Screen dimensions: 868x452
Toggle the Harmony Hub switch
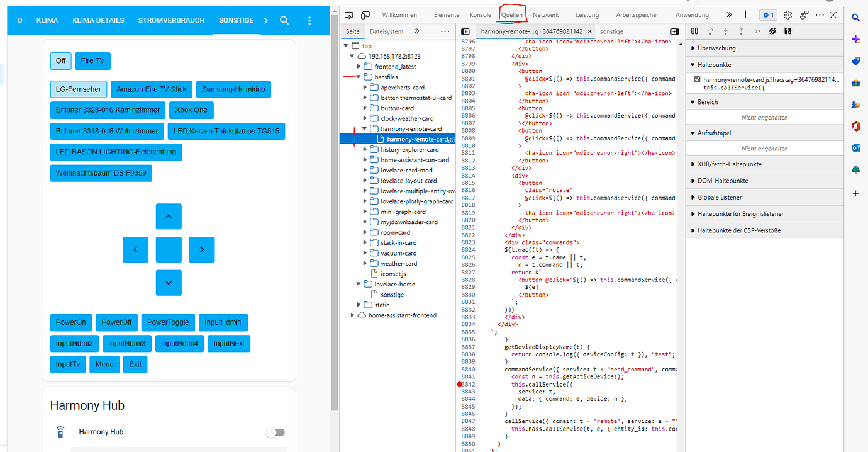coord(275,432)
